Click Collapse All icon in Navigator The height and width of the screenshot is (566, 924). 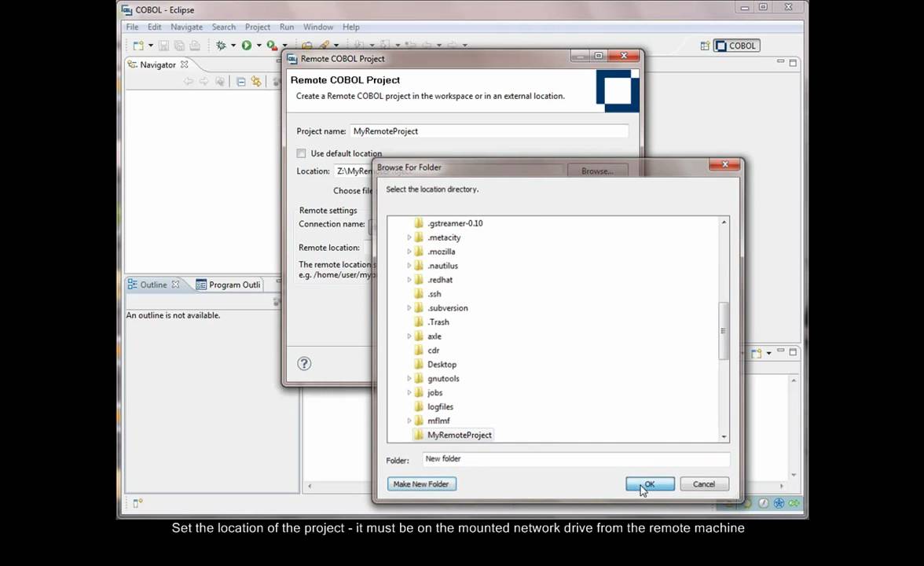241,82
